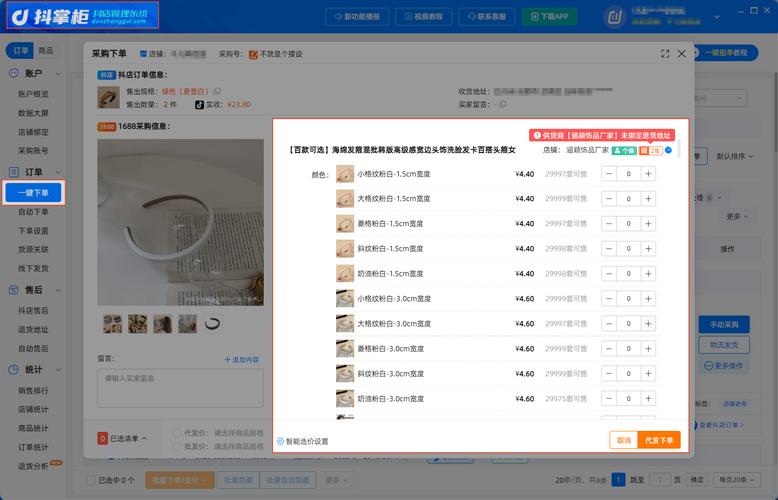
Task: Click swatch image of 奶油粉白-3.0cm宽度
Action: pos(345,398)
